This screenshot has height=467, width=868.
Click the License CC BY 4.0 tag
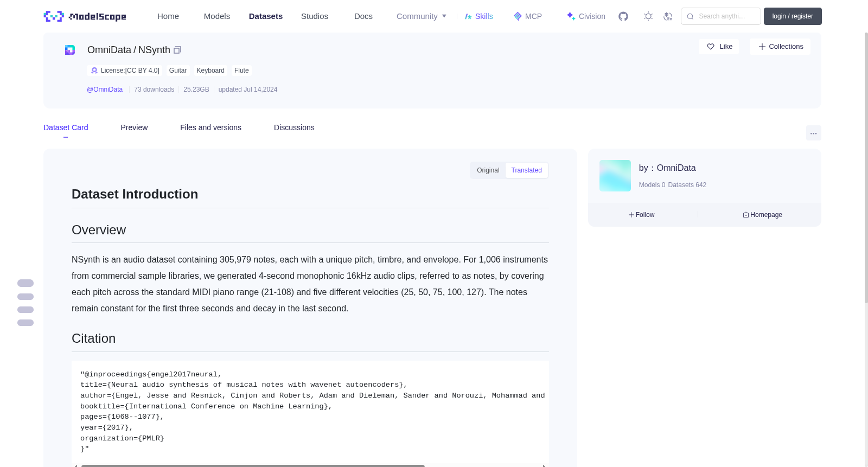(125, 71)
